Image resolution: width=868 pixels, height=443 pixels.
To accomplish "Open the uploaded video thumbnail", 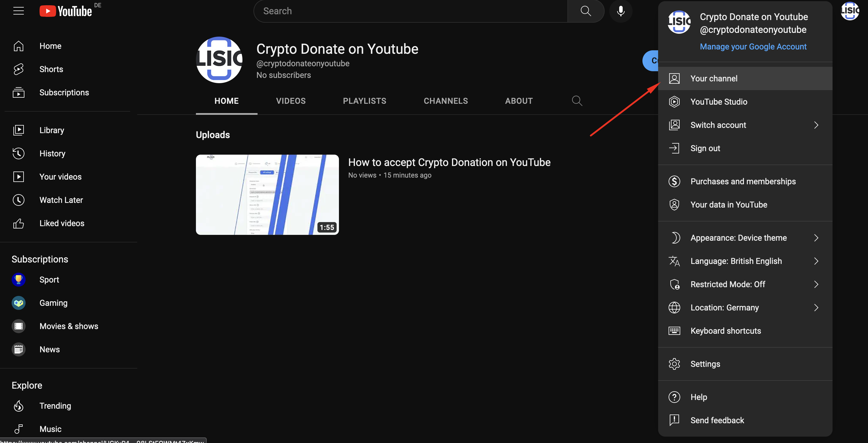I will click(267, 195).
